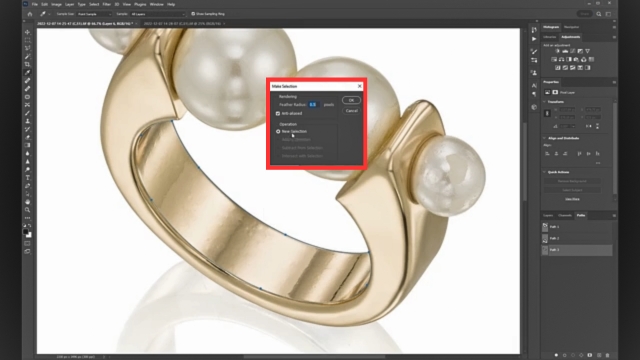Toggle the Anti-aliased checkbox
Screen dimensions: 640x360
pos(278,113)
